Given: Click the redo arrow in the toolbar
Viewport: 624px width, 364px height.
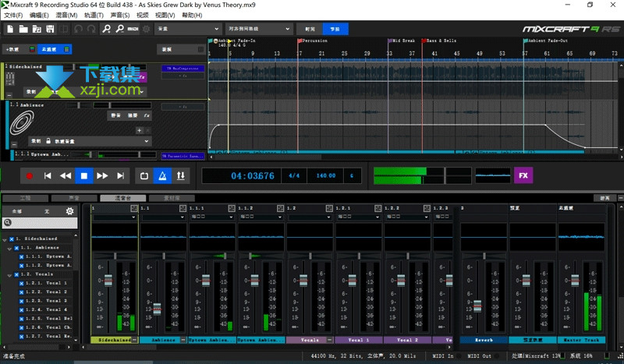Looking at the screenshot, I should (91, 29).
